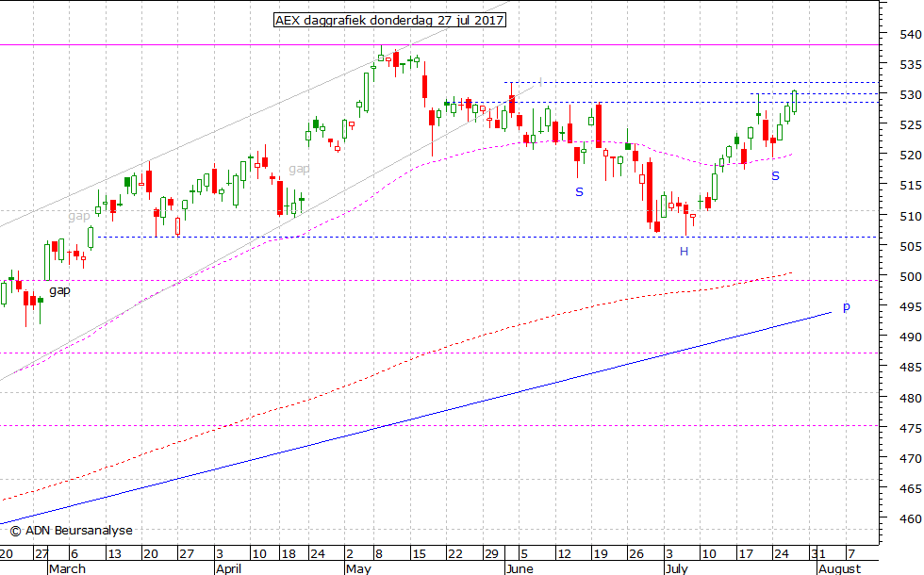Select the 485 price axis label
This screenshot has height=575, width=924.
(x=911, y=368)
